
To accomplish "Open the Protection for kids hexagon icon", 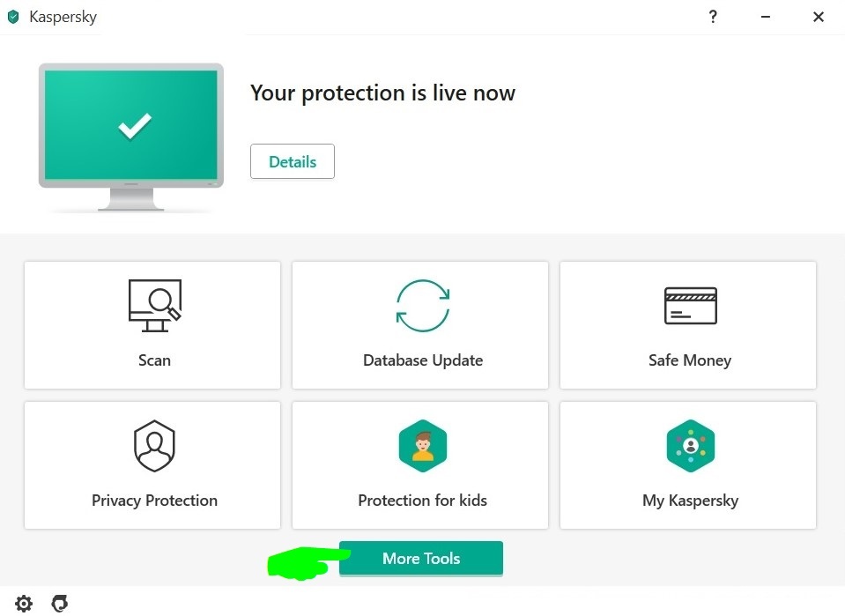I will (x=423, y=446).
